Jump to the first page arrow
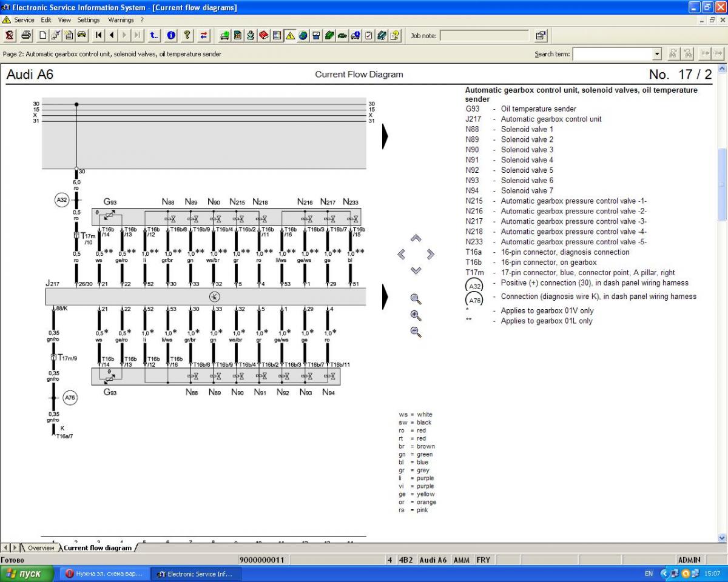The height and width of the screenshot is (582, 728). [x=99, y=35]
